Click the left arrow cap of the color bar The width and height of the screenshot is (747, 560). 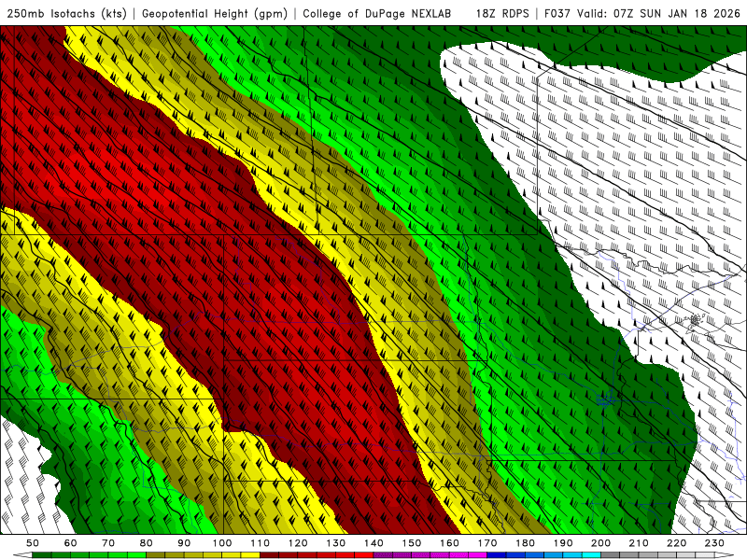[22, 555]
